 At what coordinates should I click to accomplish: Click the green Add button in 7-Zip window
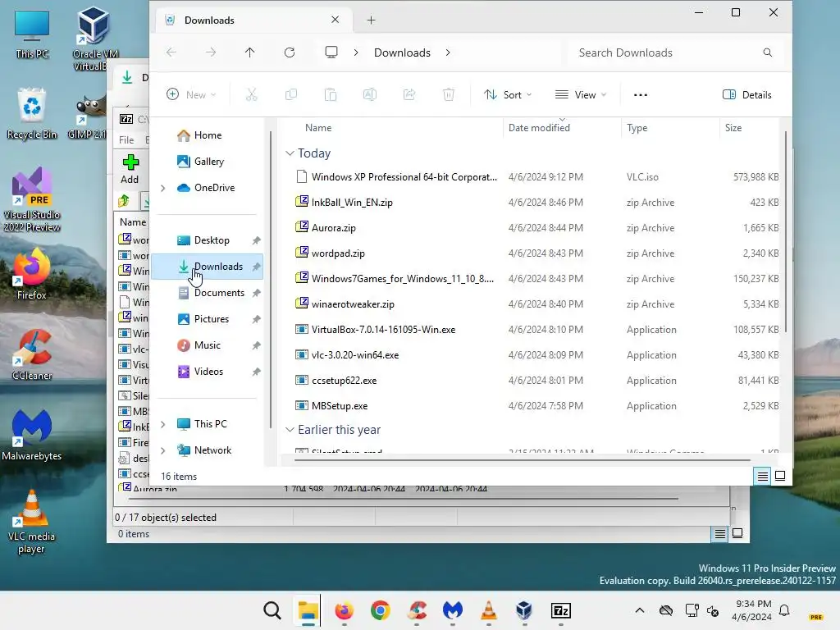point(130,169)
